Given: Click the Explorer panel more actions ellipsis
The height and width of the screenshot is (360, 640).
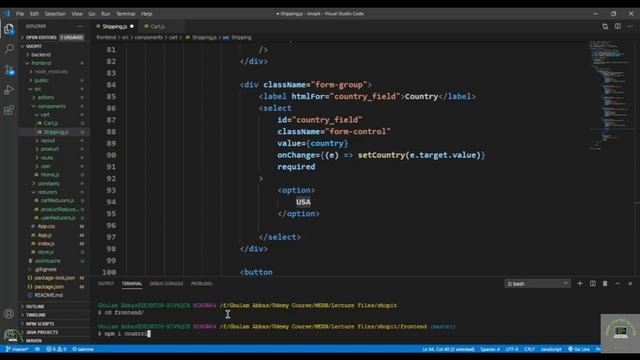Looking at the screenshot, I should (x=80, y=26).
